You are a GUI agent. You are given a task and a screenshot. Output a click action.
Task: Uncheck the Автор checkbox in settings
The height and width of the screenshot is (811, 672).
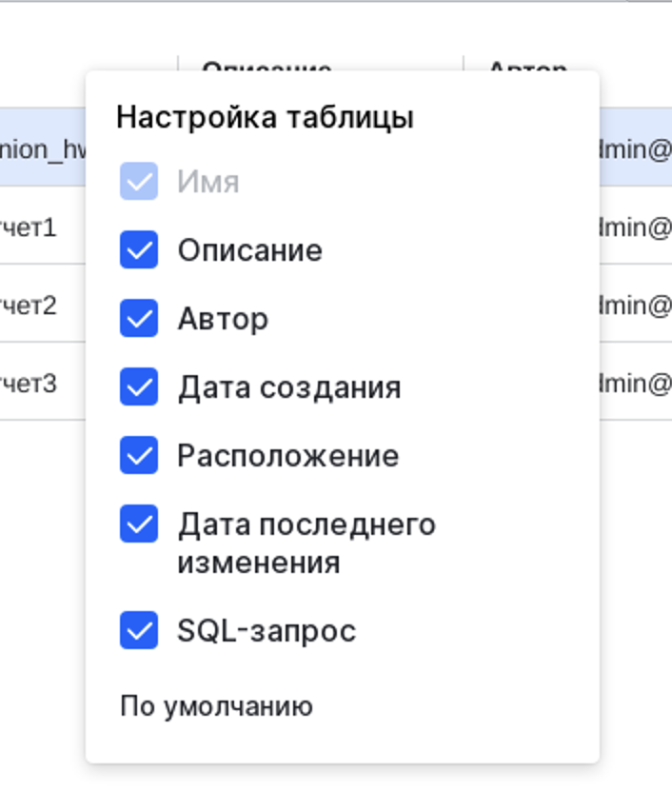pyautogui.click(x=139, y=319)
